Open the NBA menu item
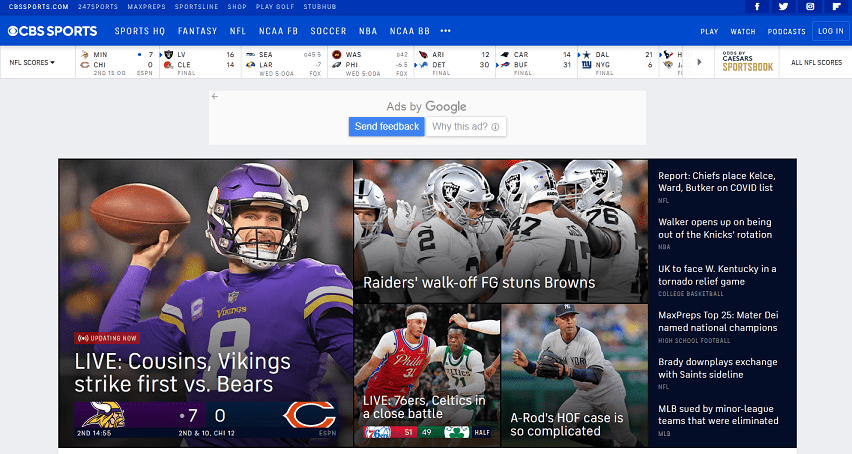852x454 pixels. pos(368,31)
